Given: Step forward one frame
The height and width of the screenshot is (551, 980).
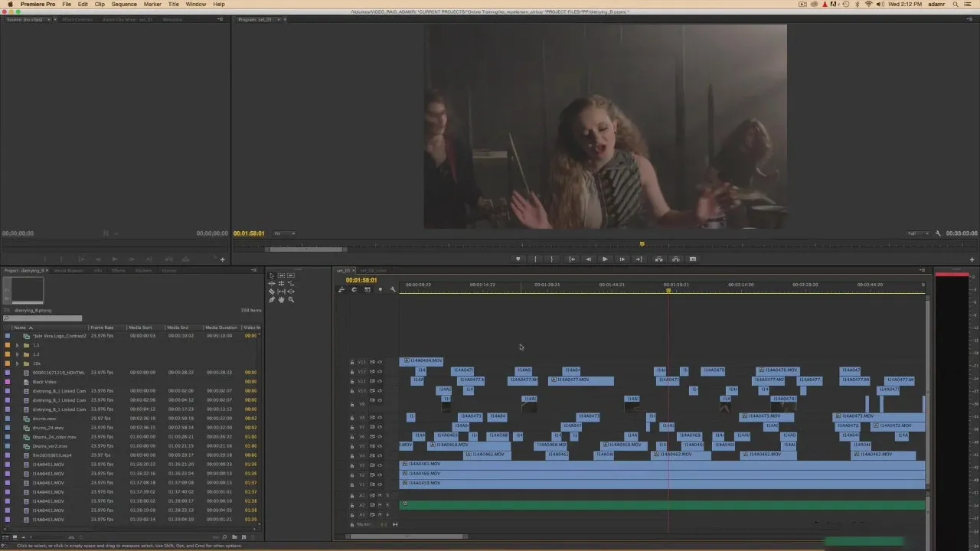Looking at the screenshot, I should pos(622,259).
